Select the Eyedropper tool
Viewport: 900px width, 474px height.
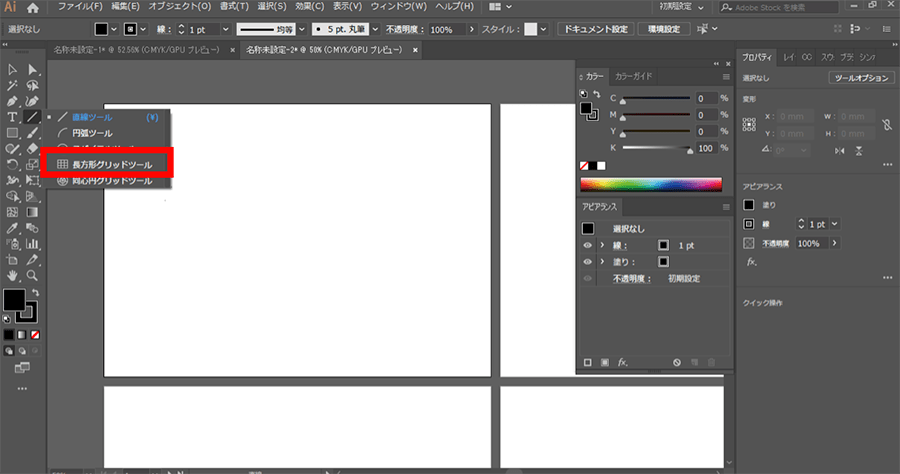pyautogui.click(x=12, y=228)
